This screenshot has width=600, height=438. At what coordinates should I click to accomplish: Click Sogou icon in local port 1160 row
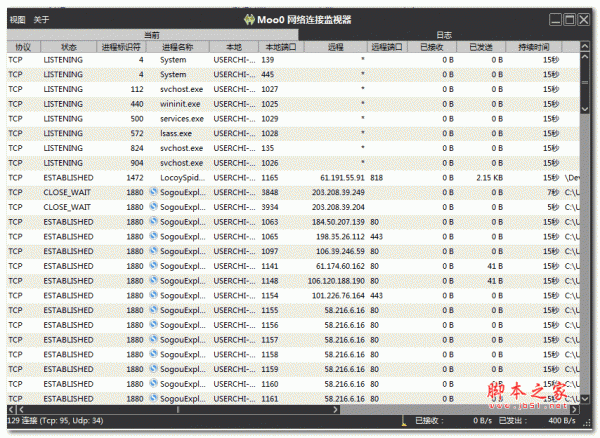(x=153, y=383)
